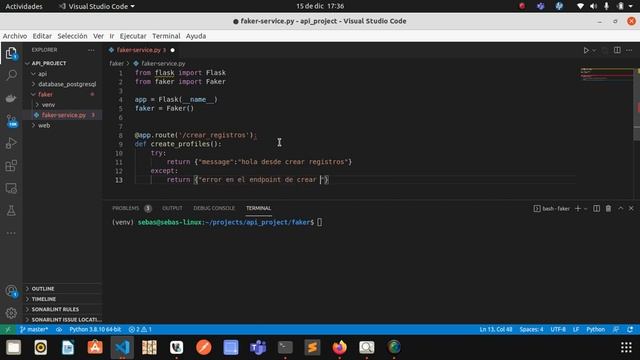Image resolution: width=640 pixels, height=360 pixels.
Task: Click faker-service.py breadcrumb segment
Action: [x=160, y=64]
